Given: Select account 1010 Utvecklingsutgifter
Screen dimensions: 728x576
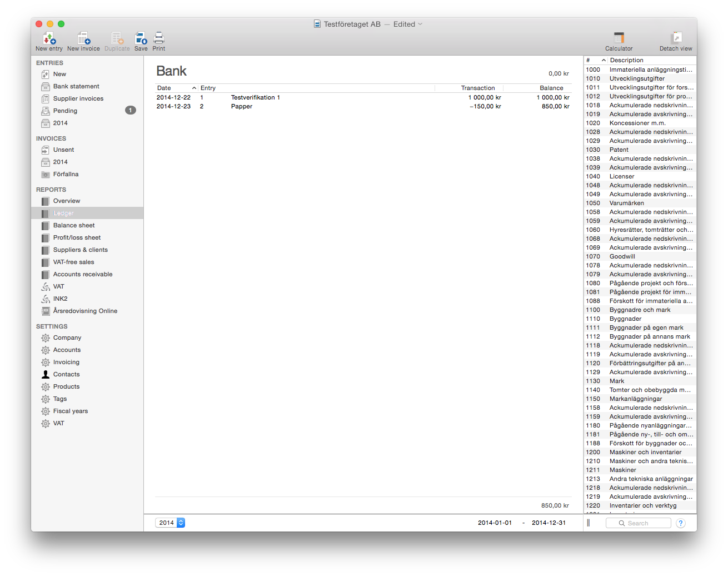Looking at the screenshot, I should [640, 78].
